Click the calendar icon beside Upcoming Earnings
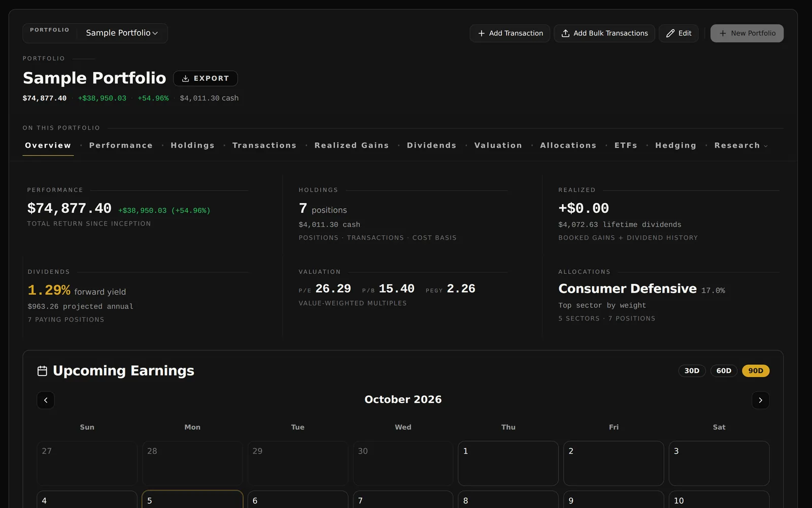 [43, 371]
